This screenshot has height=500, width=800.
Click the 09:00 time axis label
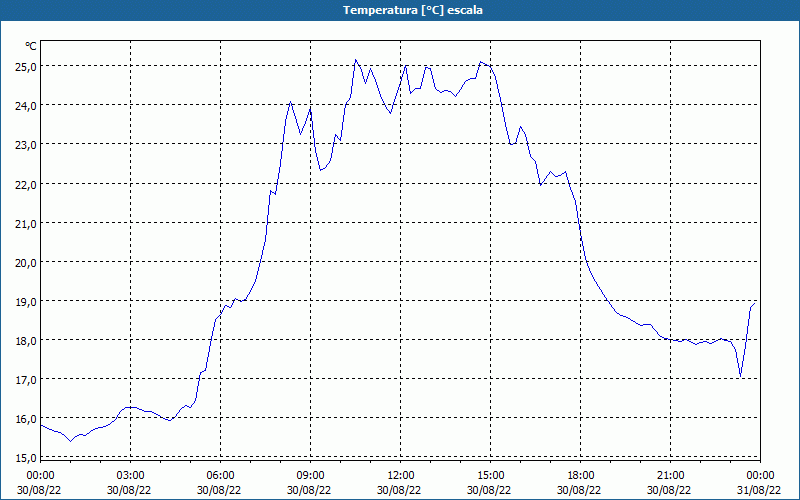[x=311, y=476]
